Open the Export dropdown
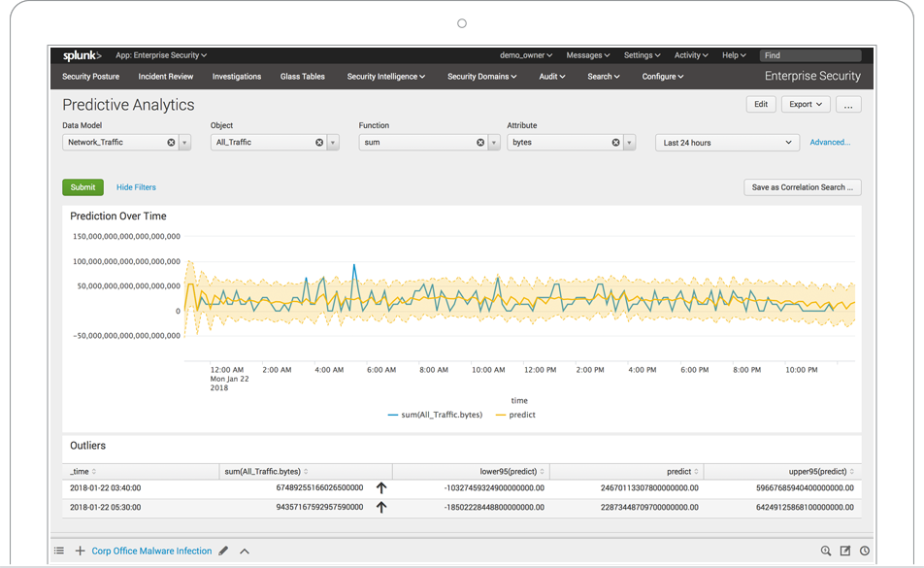The image size is (924, 568). [806, 104]
